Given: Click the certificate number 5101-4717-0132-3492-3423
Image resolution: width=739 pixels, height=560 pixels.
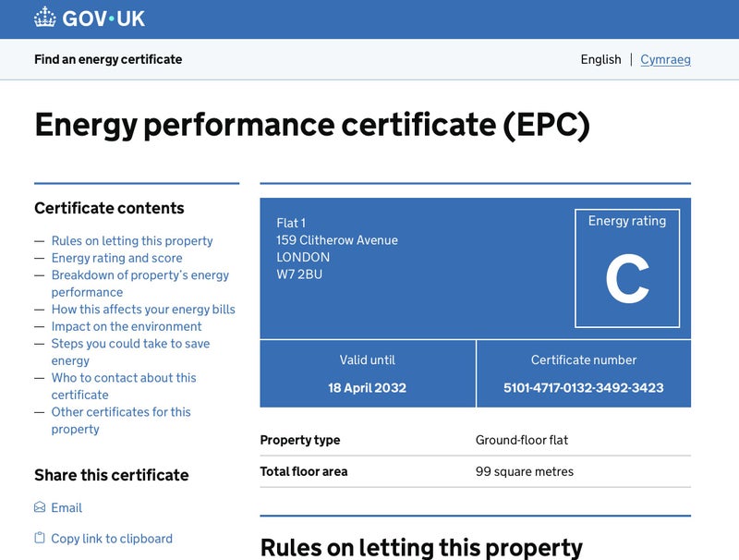Looking at the screenshot, I should (x=584, y=387).
